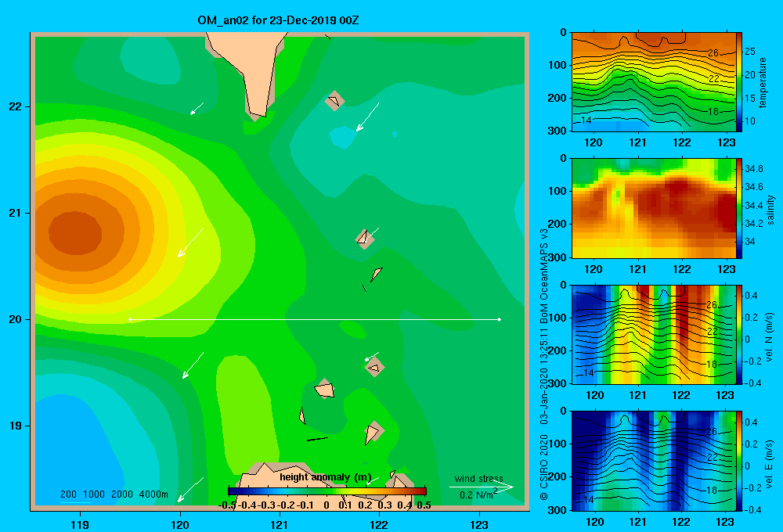Click the east endpoint marker of the white transect

click(x=500, y=319)
